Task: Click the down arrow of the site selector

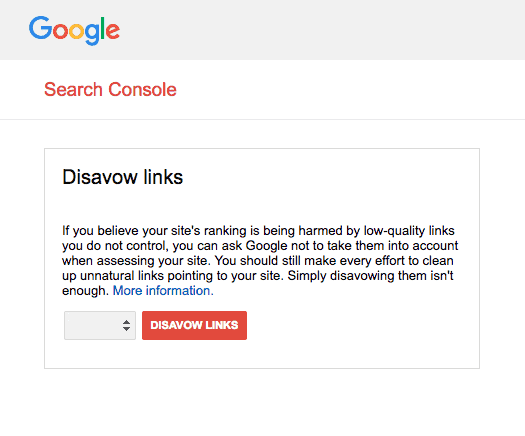Action: pos(126,329)
